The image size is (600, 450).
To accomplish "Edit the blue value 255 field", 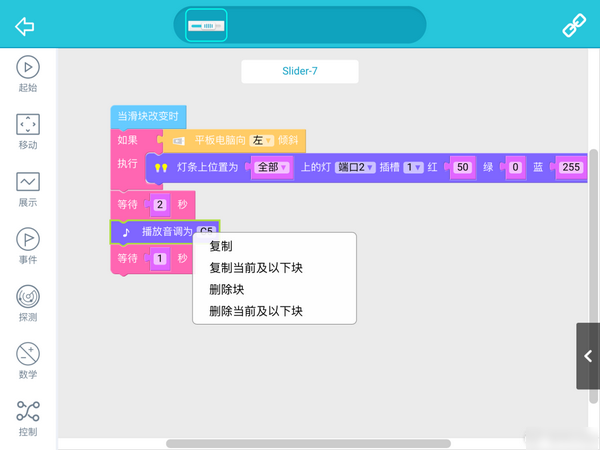I will pos(571,167).
